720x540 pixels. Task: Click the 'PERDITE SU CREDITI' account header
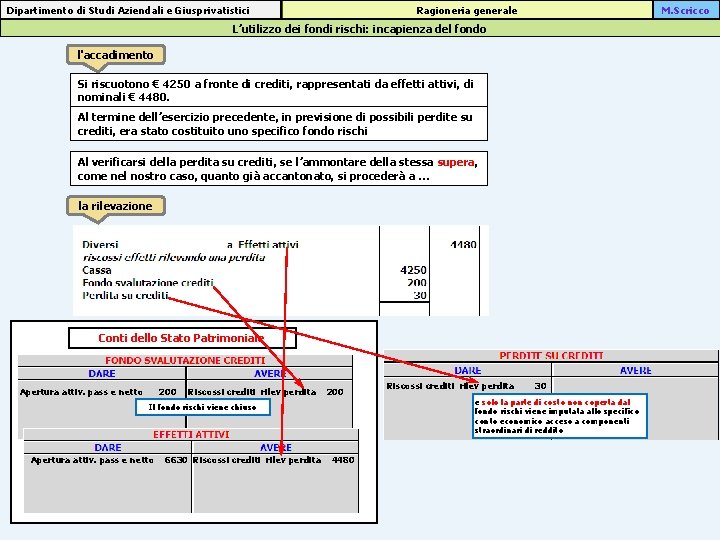pos(551,355)
